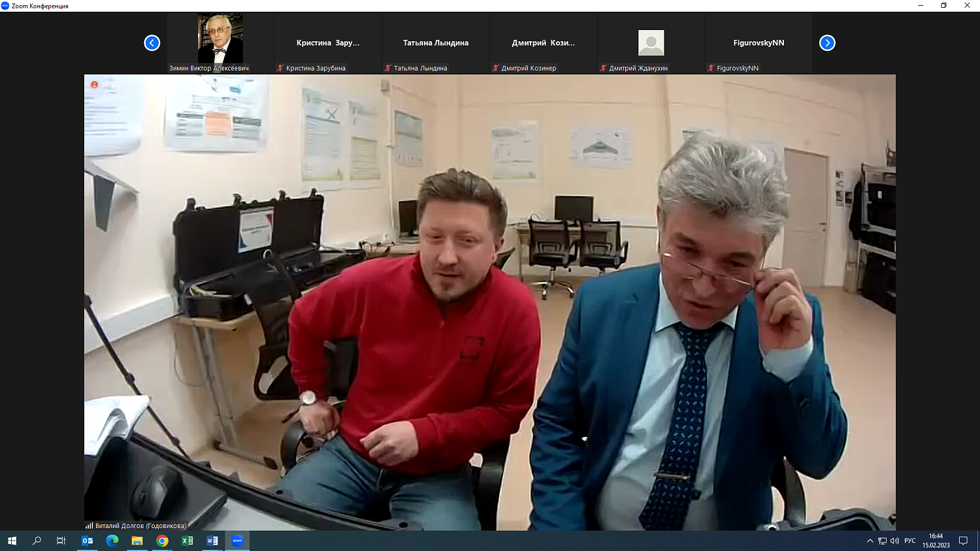Image resolution: width=980 pixels, height=551 pixels.
Task: Open File Explorer from the taskbar
Action: point(137,541)
